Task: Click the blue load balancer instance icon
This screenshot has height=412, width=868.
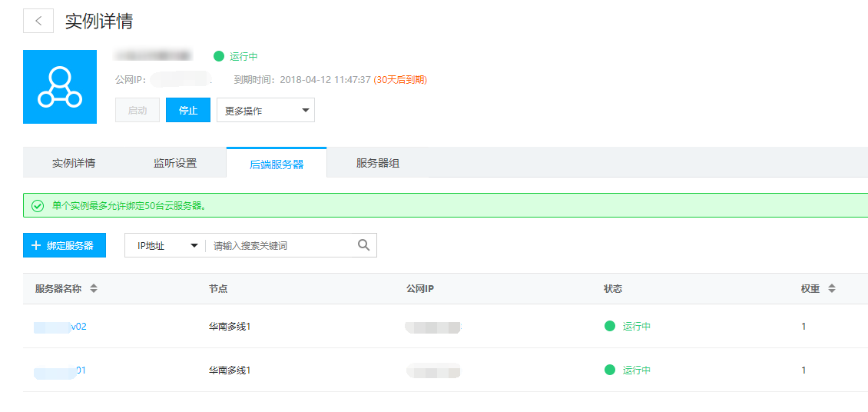Action: pyautogui.click(x=60, y=87)
